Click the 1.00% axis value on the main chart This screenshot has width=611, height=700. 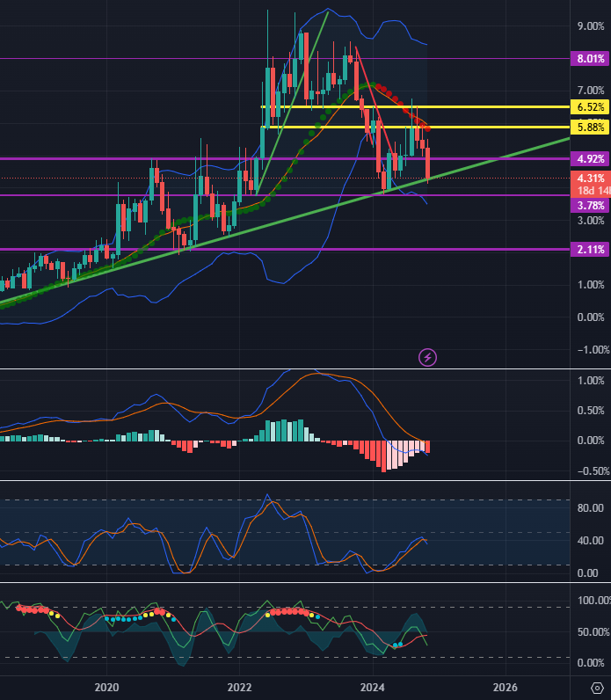click(591, 285)
